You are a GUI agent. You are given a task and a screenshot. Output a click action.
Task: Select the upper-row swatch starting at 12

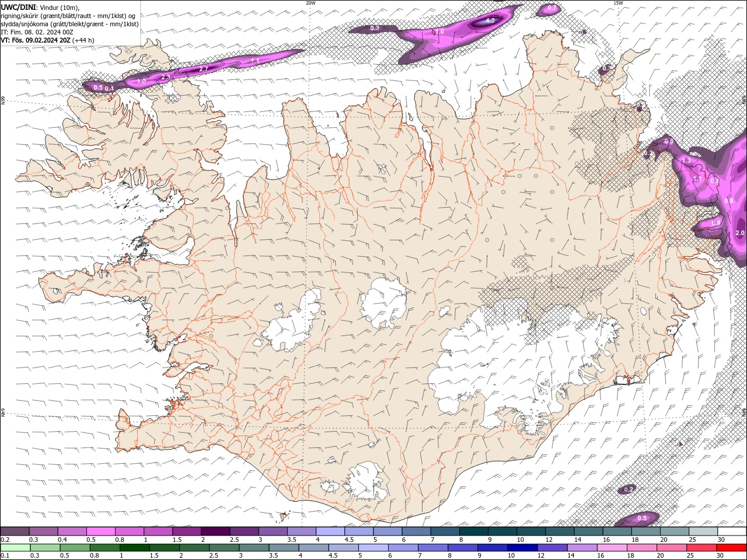558,531
